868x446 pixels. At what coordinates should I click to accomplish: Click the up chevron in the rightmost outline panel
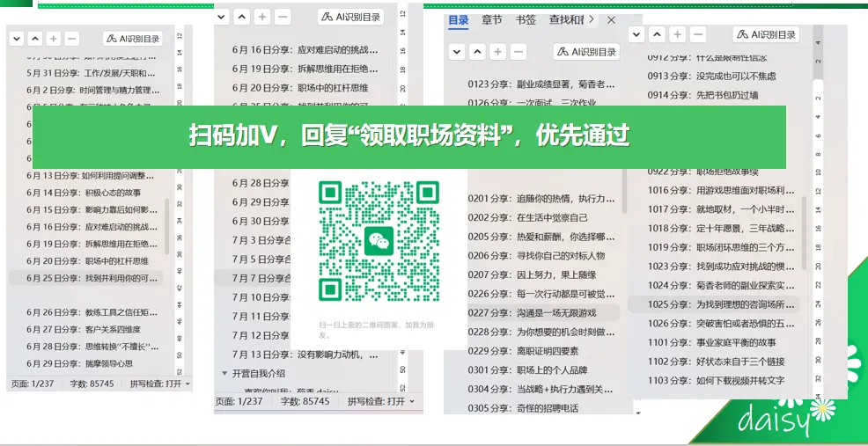click(657, 34)
